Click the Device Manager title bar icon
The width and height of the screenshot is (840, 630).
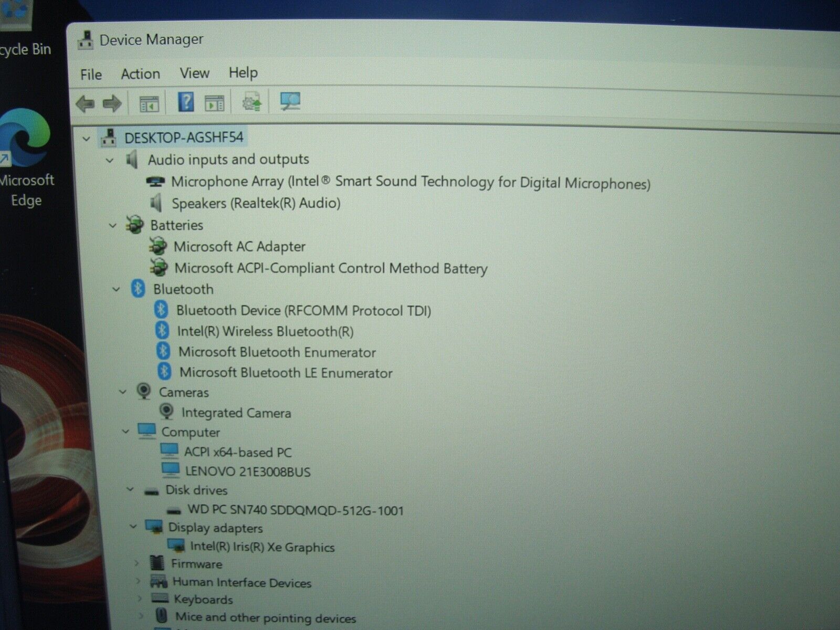coord(85,40)
